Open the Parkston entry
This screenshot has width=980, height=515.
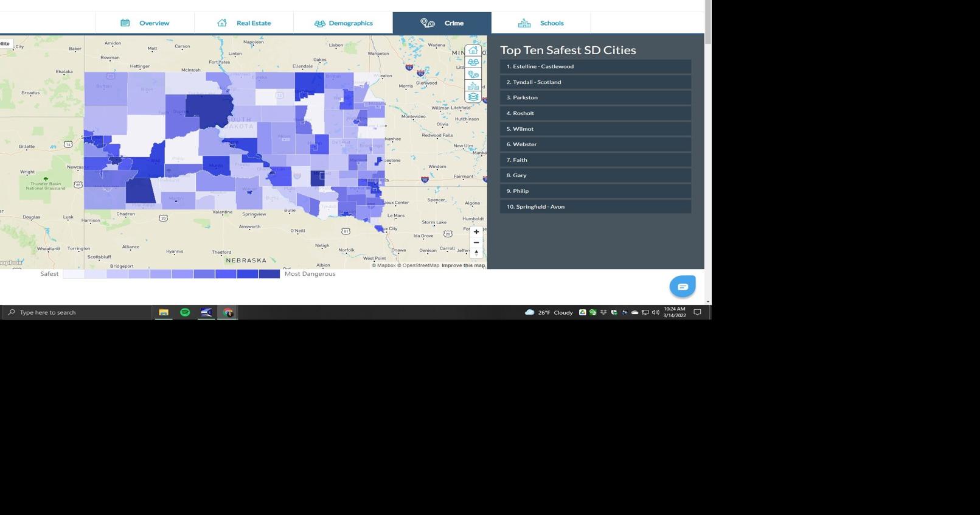click(596, 97)
